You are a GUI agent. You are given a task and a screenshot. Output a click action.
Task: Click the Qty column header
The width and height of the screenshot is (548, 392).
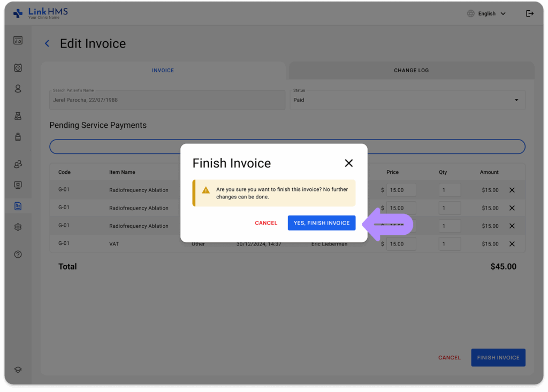(x=443, y=172)
